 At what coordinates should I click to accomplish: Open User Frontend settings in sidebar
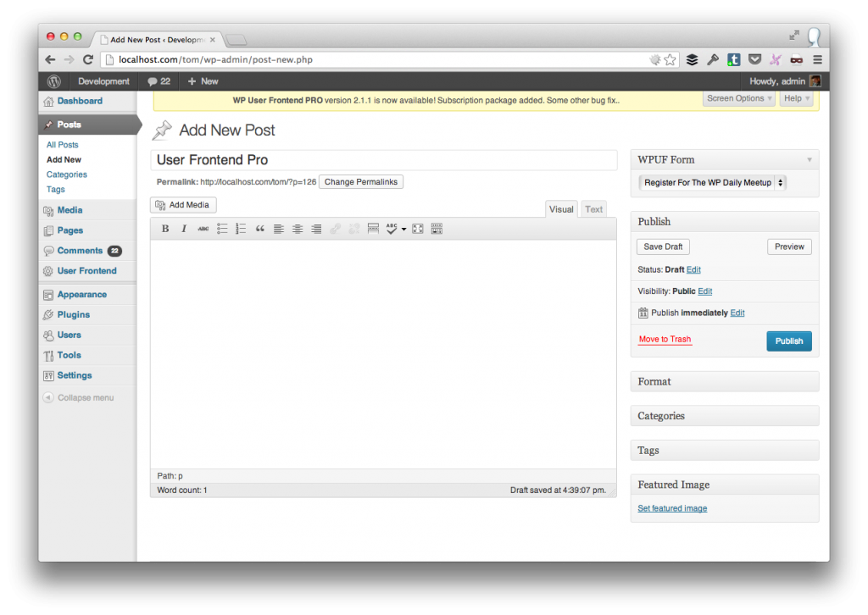[87, 270]
